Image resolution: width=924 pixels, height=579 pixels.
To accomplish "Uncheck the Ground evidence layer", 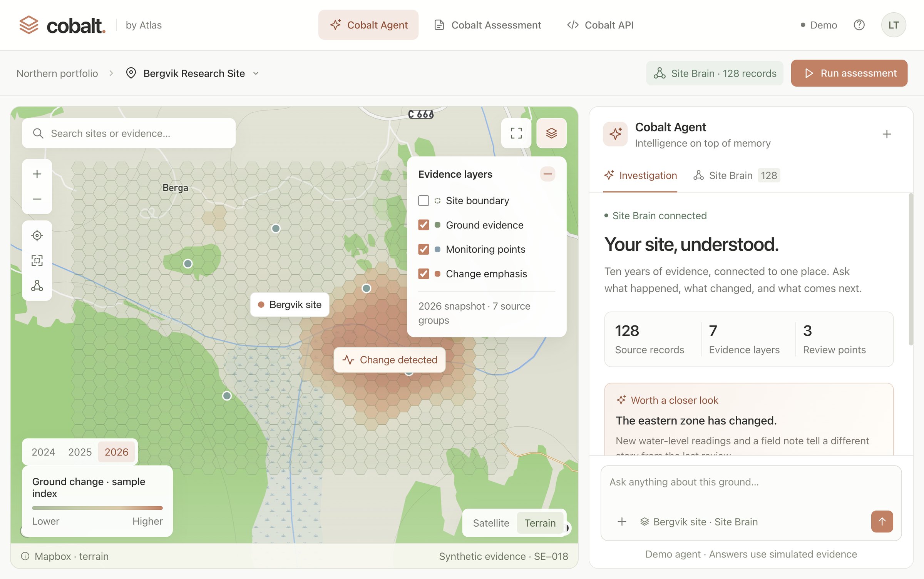I will tap(423, 225).
